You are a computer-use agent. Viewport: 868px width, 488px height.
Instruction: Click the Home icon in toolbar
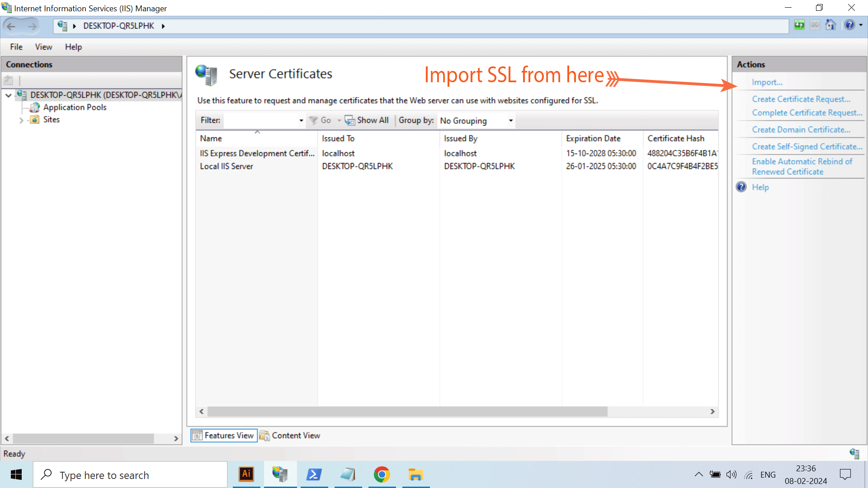830,25
